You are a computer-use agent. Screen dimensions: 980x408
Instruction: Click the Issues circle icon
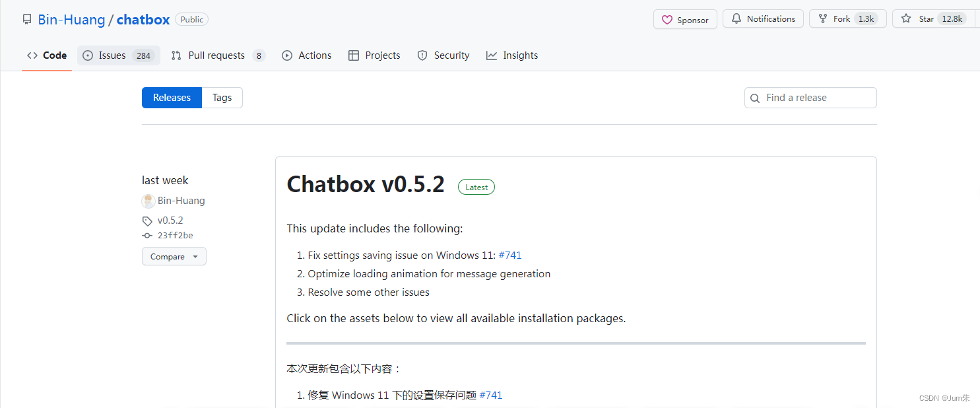(x=88, y=55)
